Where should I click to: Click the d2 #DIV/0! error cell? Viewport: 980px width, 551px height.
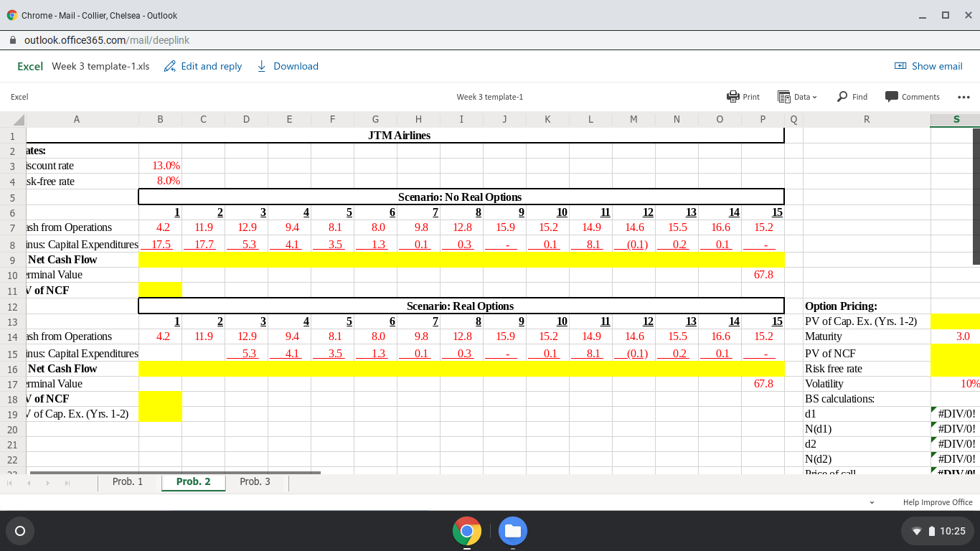click(955, 444)
